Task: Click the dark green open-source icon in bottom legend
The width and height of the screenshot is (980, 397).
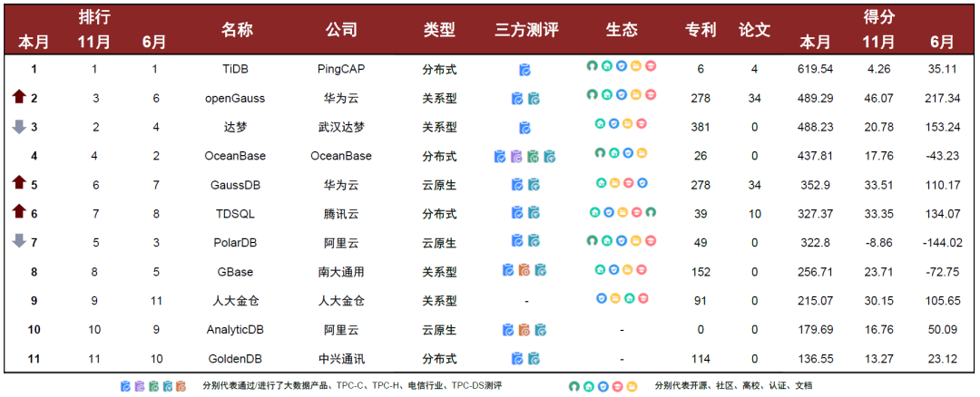Action: click(573, 386)
